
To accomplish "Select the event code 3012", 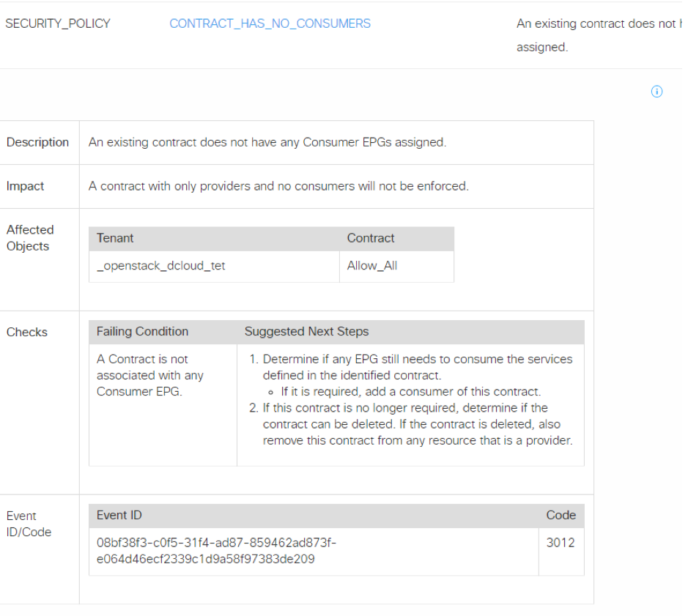I will (x=561, y=543).
